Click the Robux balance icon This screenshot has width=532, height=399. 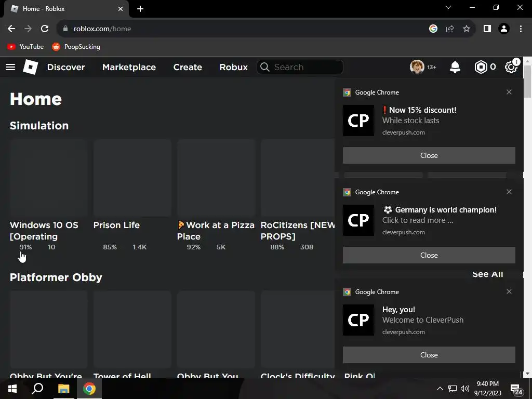pos(481,67)
